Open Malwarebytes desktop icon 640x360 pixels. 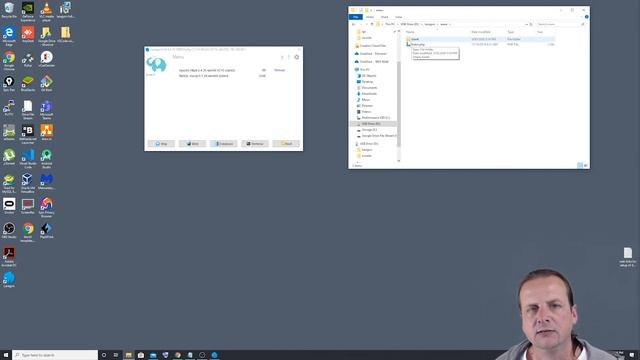click(47, 182)
